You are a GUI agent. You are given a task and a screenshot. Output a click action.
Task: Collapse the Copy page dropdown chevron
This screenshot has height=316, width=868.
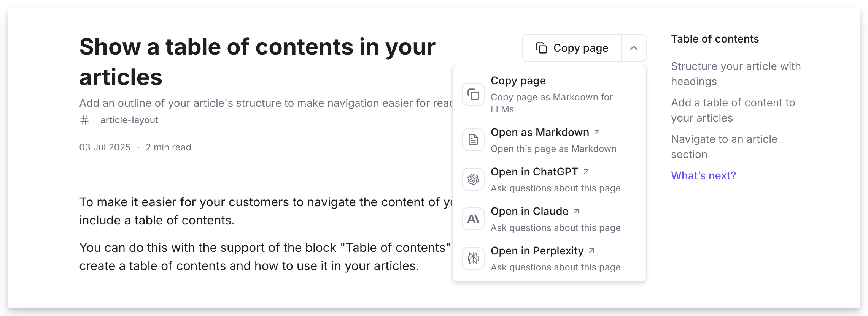[634, 48]
